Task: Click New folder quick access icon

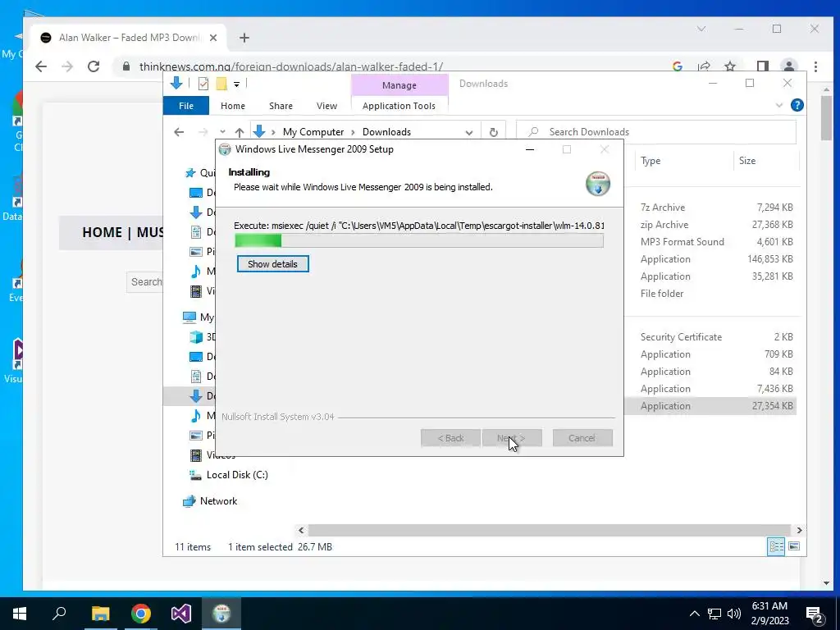Action: point(221,84)
